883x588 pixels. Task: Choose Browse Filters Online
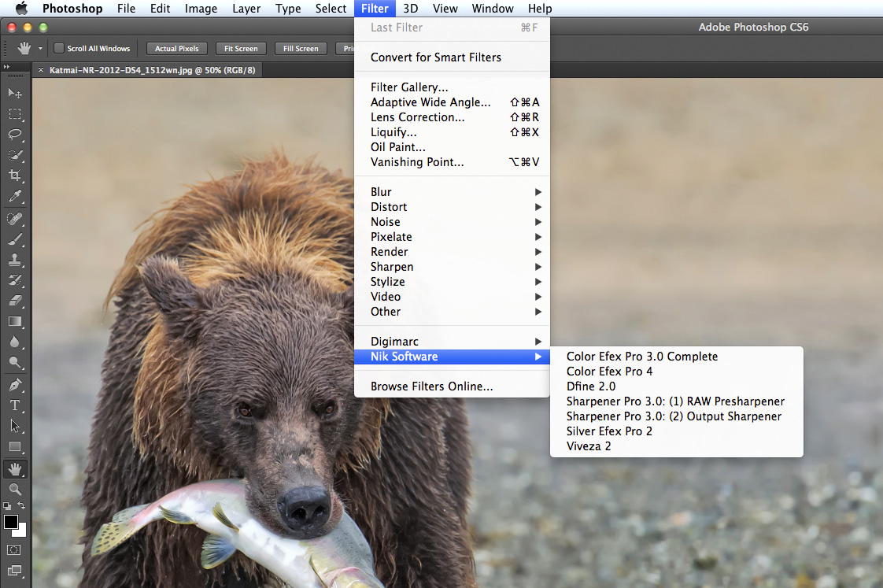453,386
